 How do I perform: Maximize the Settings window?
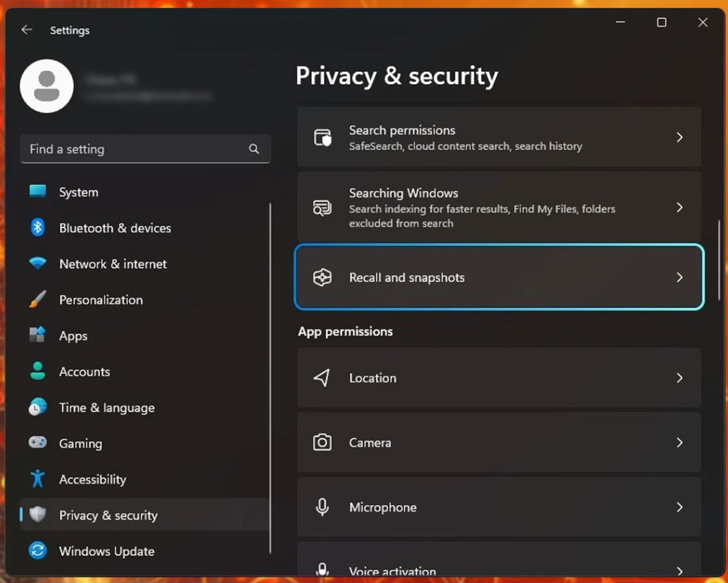661,22
